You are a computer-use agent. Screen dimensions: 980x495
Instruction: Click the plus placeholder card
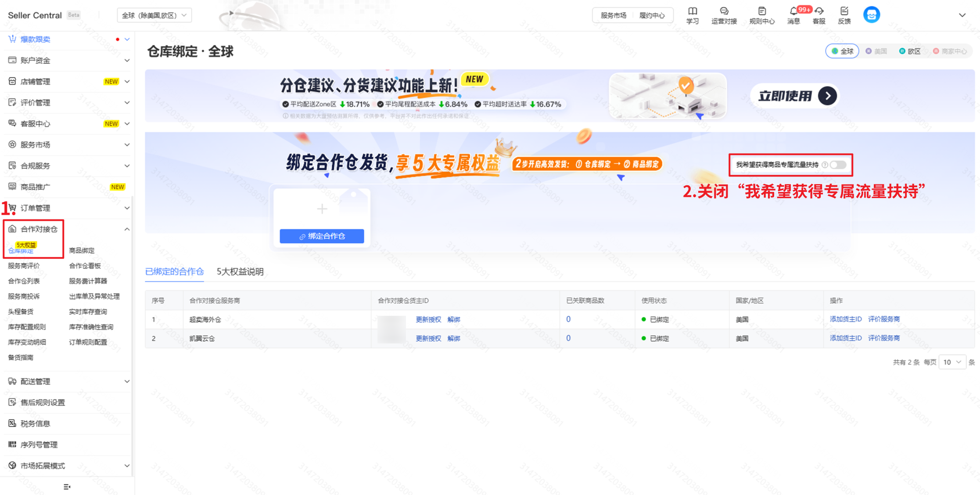coord(322,209)
